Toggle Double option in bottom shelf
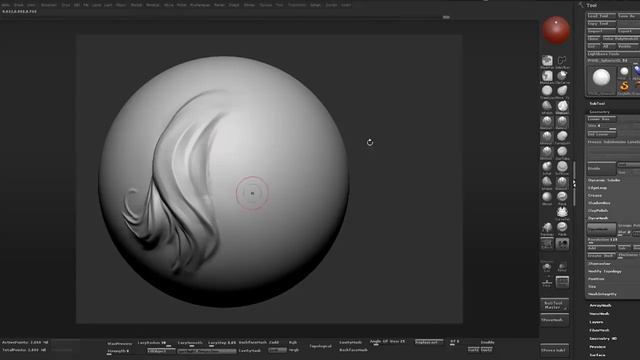Screen dimensions: 640x360 (487, 342)
